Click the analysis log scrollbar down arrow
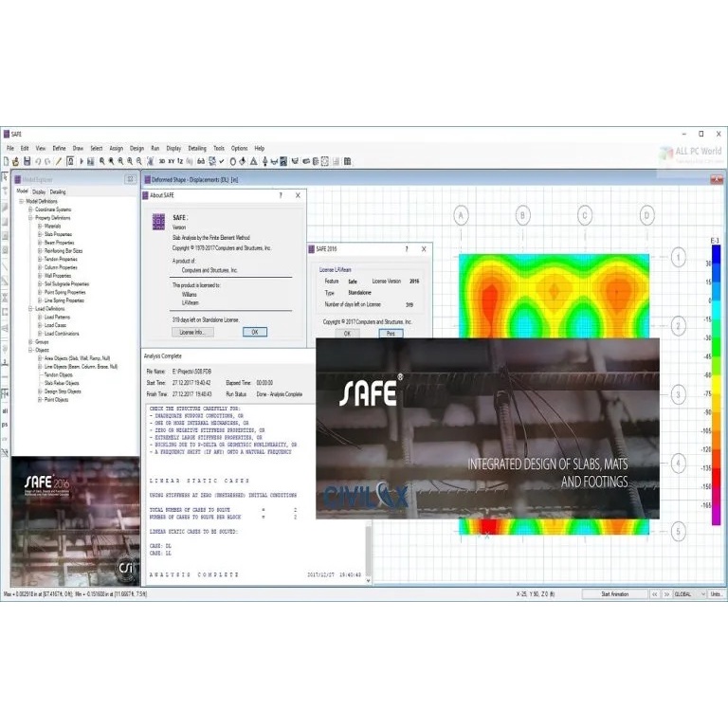 click(x=369, y=580)
